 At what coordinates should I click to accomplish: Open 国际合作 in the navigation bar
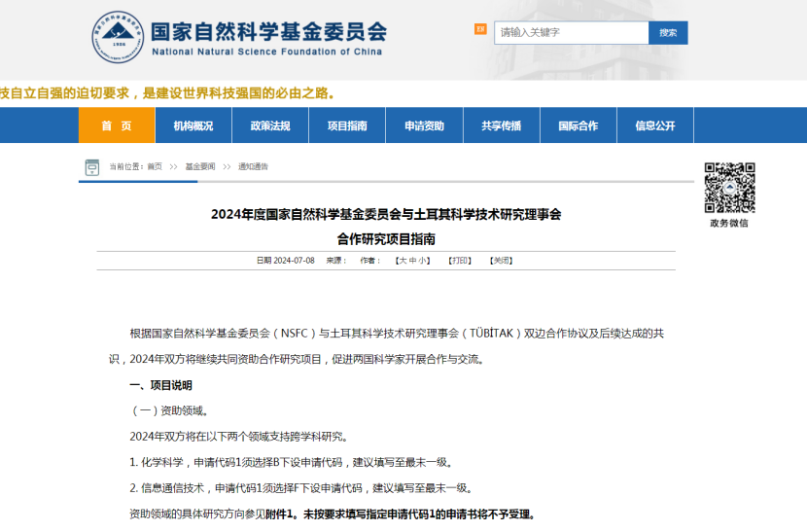[578, 125]
